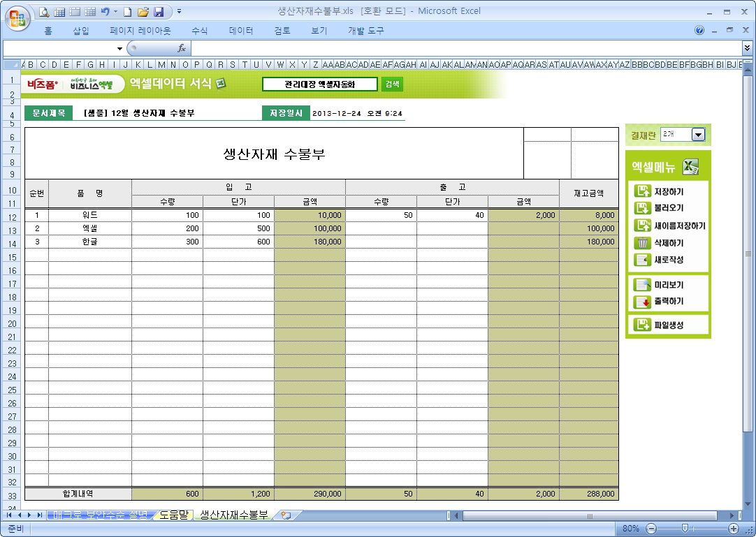
Task: Select the 290,000 total amount cell
Action: (310, 494)
